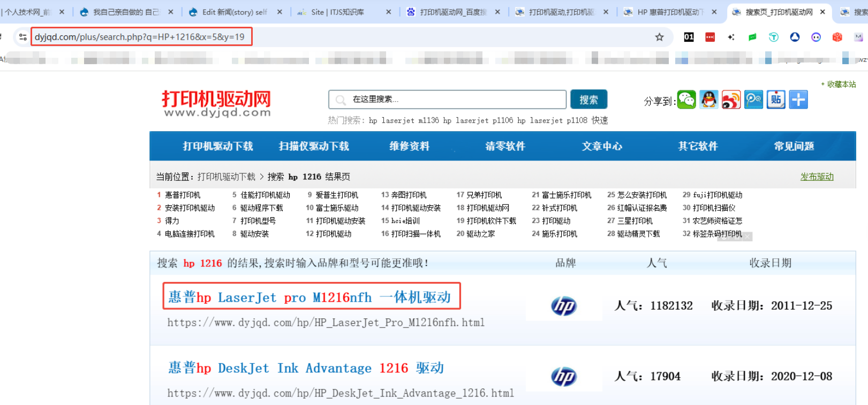868x405 pixels.
Task: Open more share options with the plus icon
Action: click(x=798, y=100)
